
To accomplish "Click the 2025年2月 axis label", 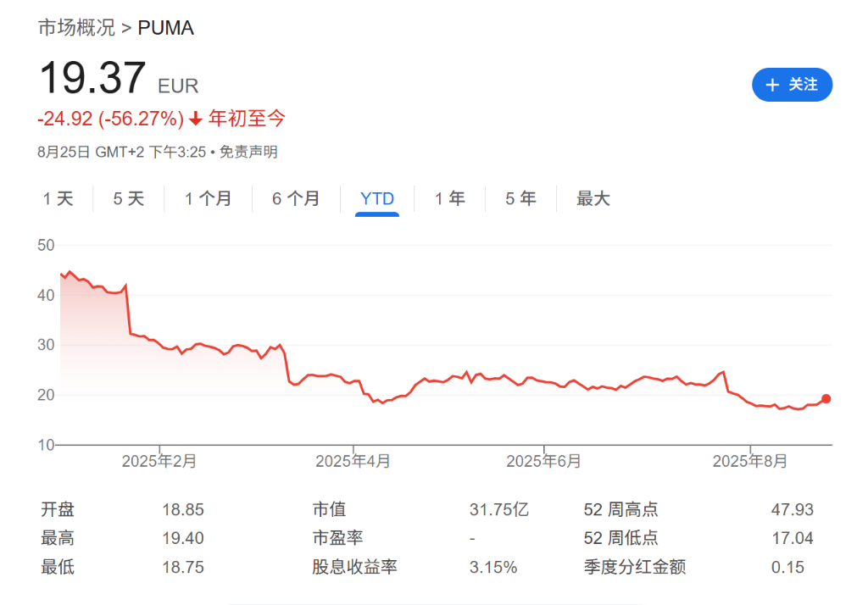I will [x=159, y=462].
